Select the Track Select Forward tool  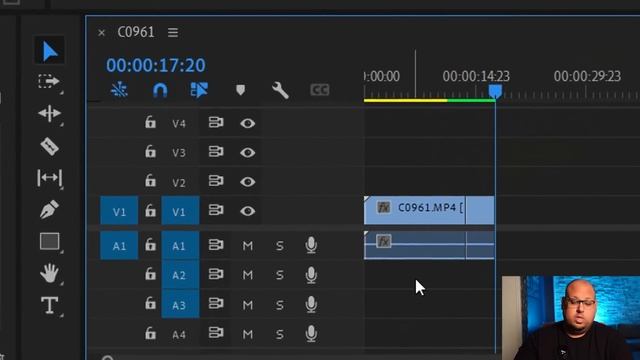coord(49,82)
